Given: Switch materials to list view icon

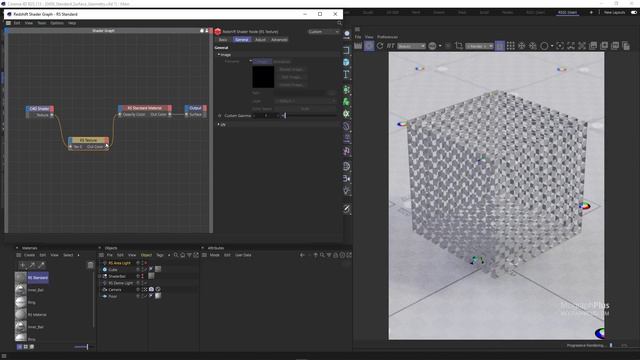Looking at the screenshot, I should tap(19, 347).
